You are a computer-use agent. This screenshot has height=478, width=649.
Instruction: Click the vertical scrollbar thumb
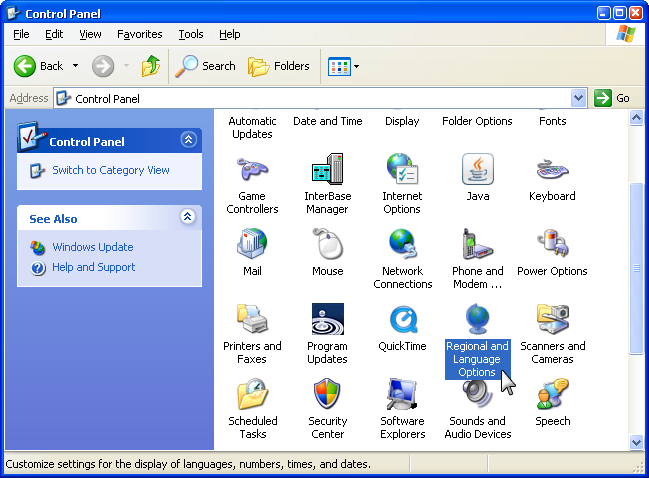pos(636,268)
